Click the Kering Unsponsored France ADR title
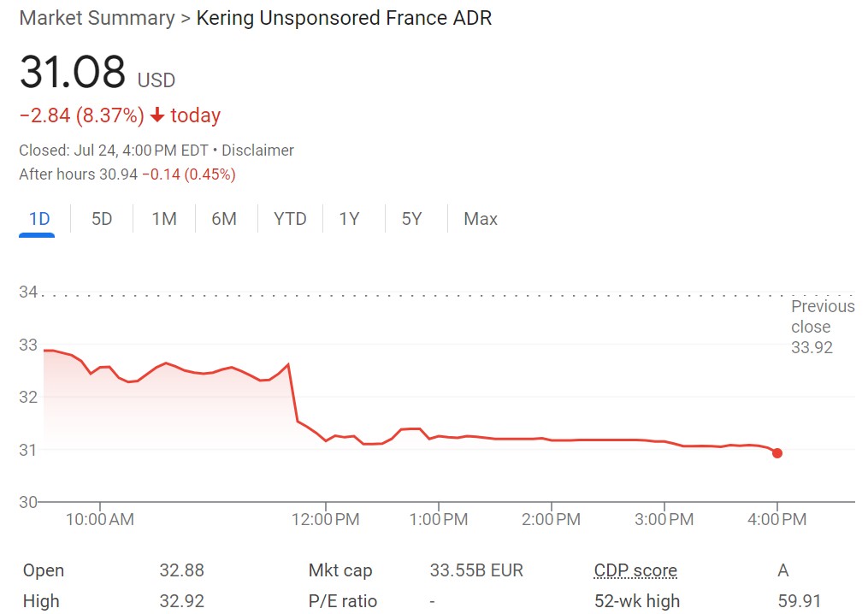868x614 pixels. click(344, 18)
